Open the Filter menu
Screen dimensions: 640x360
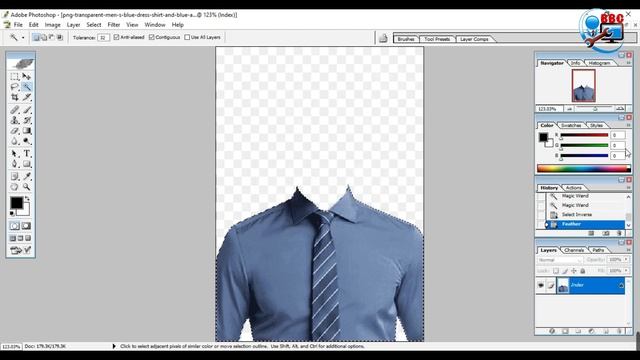click(113, 25)
